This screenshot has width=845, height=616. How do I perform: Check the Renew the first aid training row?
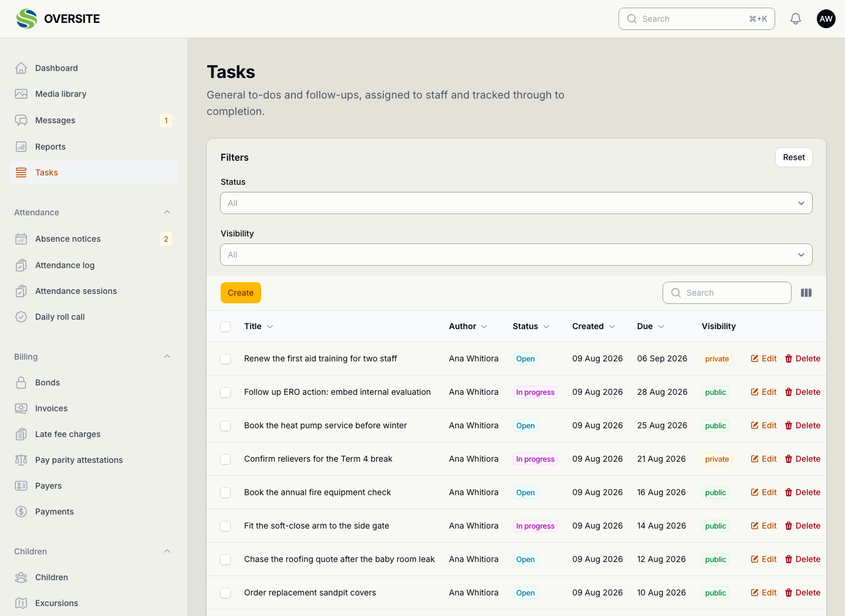[x=225, y=358]
